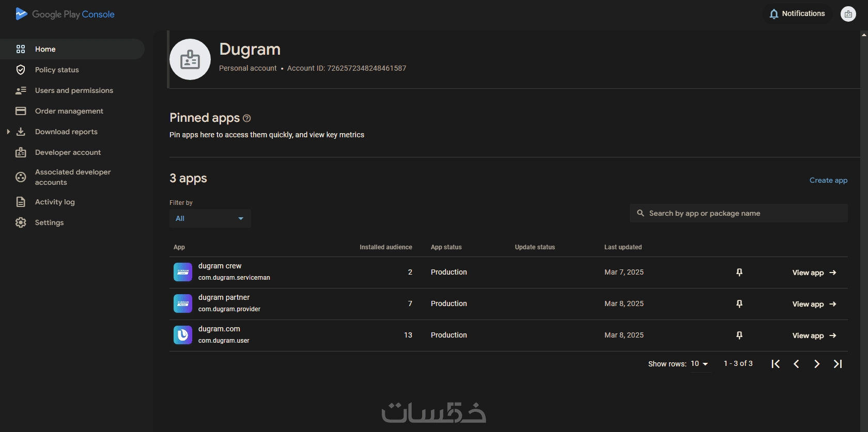Click the Home grid icon

(21, 49)
